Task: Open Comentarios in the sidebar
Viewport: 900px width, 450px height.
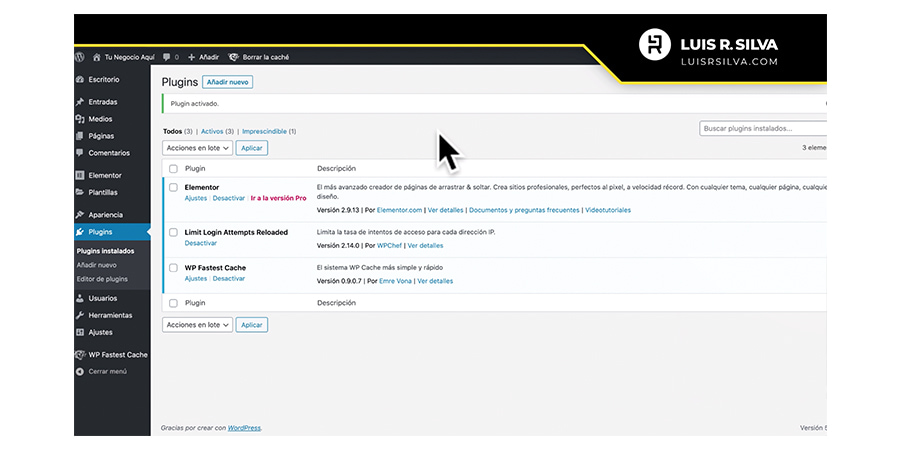Action: pyautogui.click(x=109, y=153)
